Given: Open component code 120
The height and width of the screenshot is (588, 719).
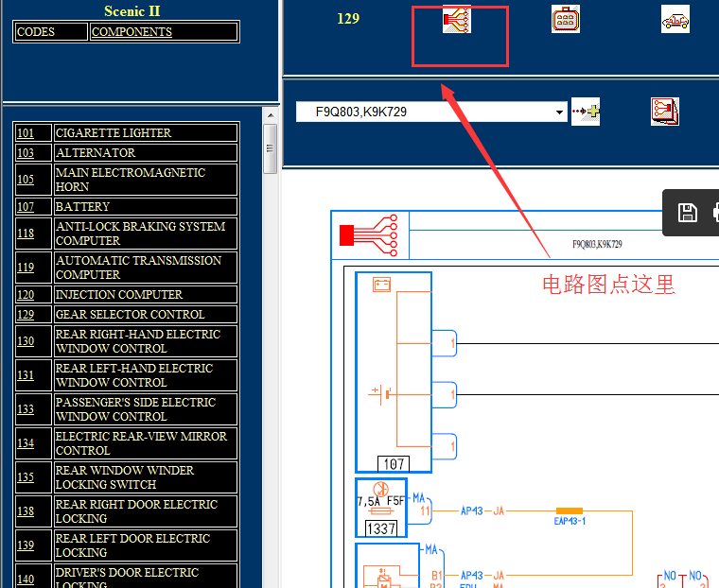Looking at the screenshot, I should [x=26, y=295].
